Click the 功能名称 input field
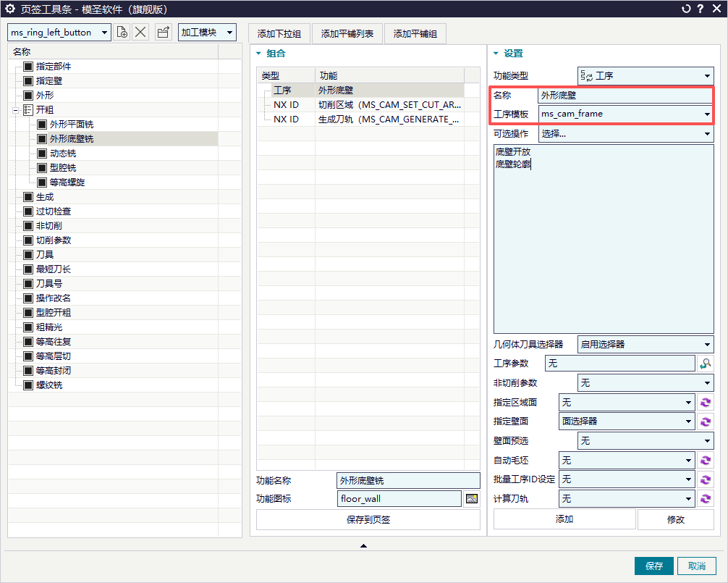This screenshot has width=728, height=583. [x=408, y=480]
